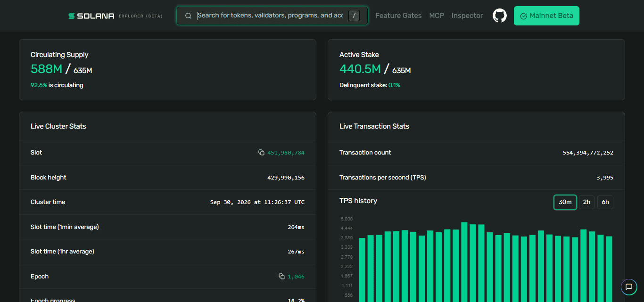Click the tallest bar in TPS chart
644x302 pixels.
464,262
